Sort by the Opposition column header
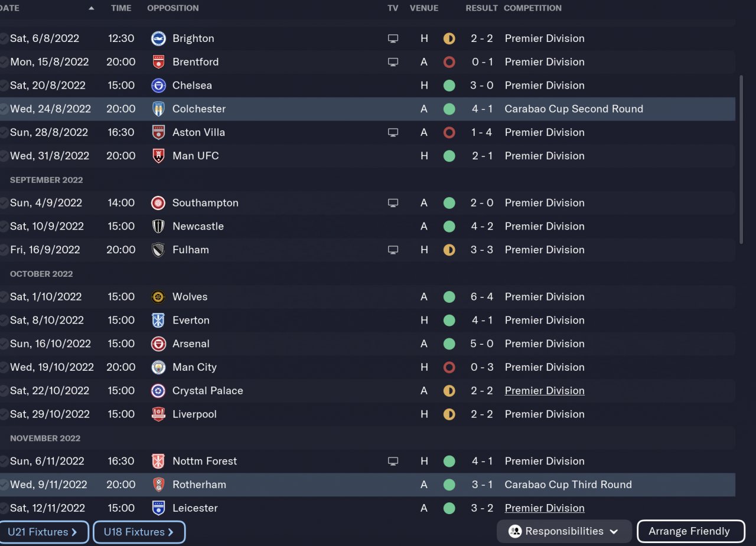 tap(172, 8)
